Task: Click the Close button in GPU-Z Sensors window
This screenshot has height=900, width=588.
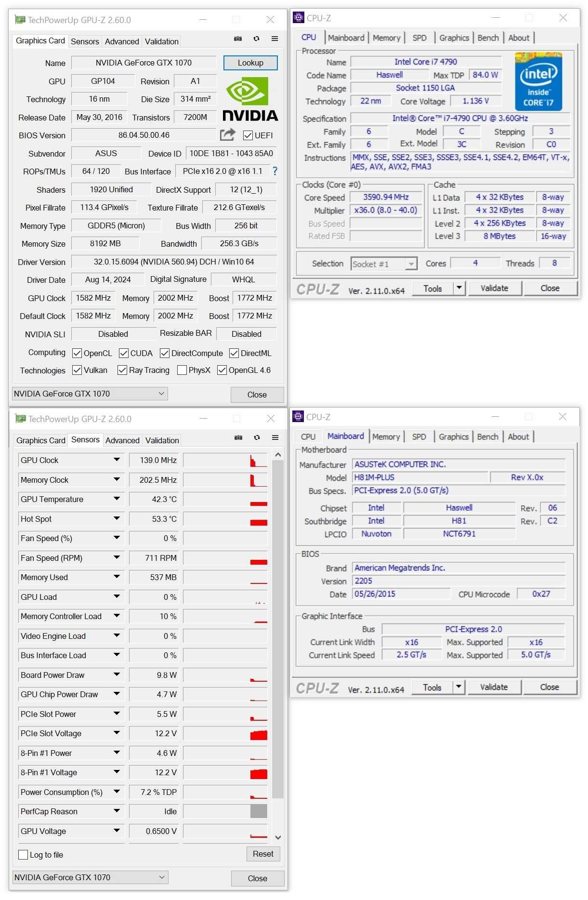Action: (x=258, y=878)
